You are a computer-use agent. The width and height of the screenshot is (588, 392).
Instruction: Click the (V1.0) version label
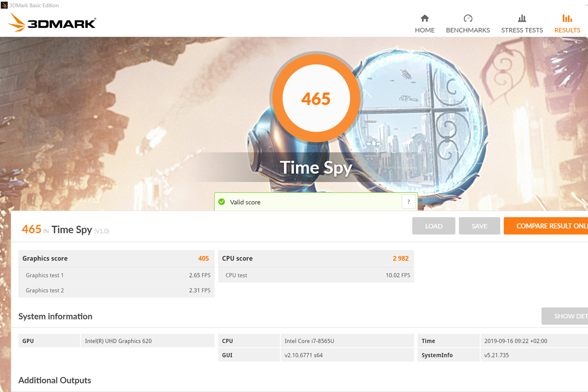click(x=102, y=231)
